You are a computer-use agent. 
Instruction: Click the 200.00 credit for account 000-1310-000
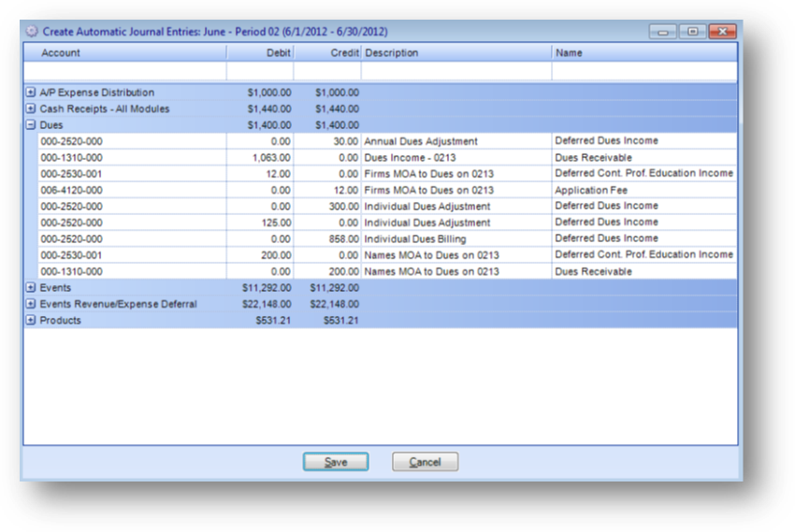point(344,271)
